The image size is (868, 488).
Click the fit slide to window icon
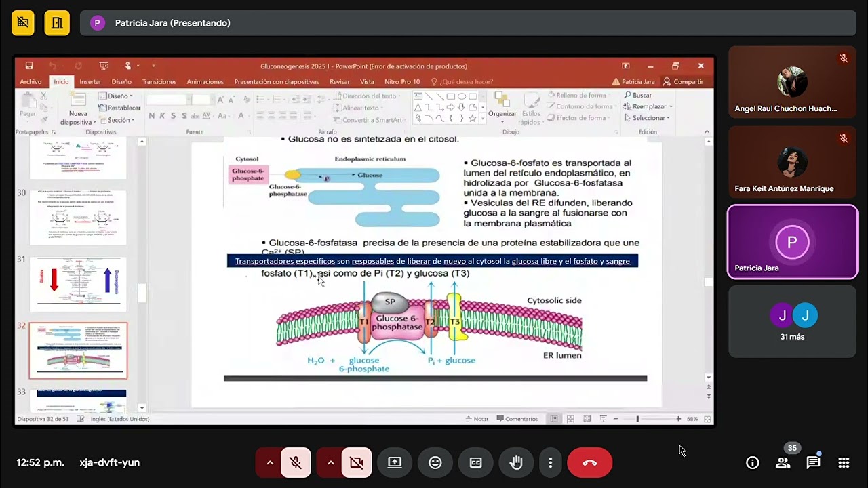pyautogui.click(x=708, y=419)
